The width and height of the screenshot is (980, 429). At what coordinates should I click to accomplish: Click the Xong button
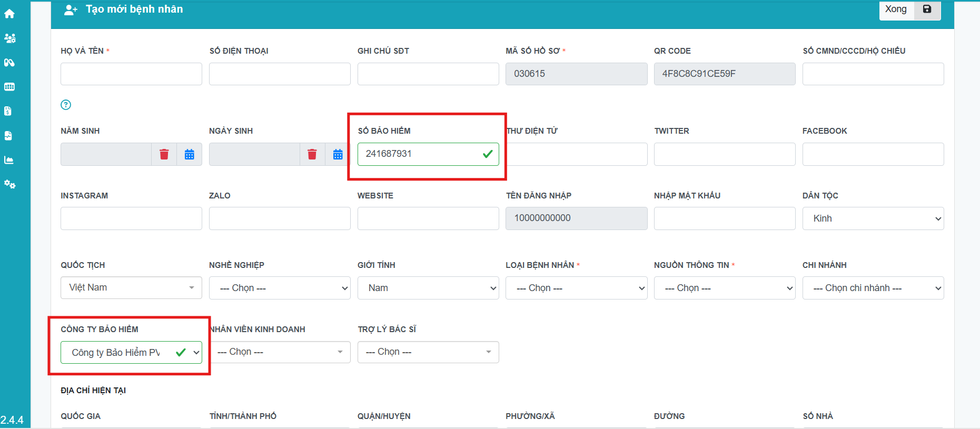coord(896,9)
